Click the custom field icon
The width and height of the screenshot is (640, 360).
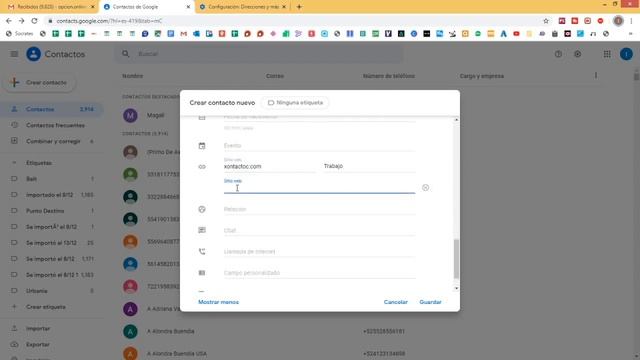point(202,273)
